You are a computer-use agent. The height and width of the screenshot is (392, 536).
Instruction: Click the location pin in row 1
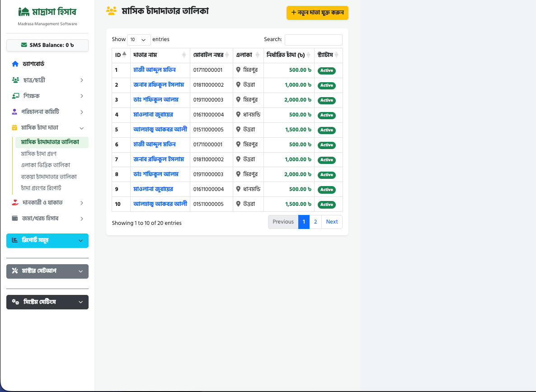tap(238, 70)
